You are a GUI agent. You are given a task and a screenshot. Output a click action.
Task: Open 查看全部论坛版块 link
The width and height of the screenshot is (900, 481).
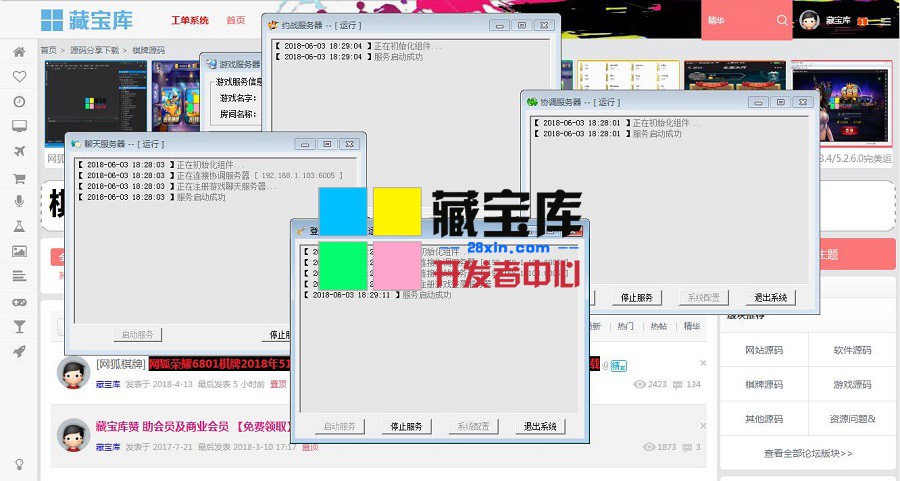pyautogui.click(x=808, y=453)
